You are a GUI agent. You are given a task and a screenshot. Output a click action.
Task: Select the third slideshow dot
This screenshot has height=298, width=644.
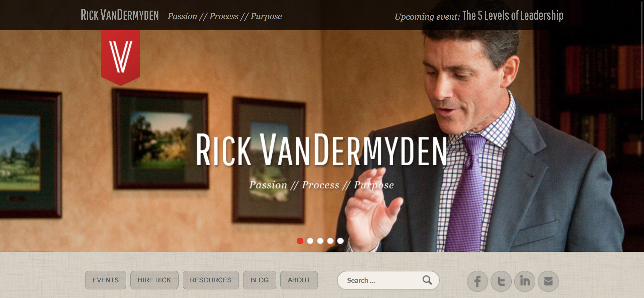(320, 241)
